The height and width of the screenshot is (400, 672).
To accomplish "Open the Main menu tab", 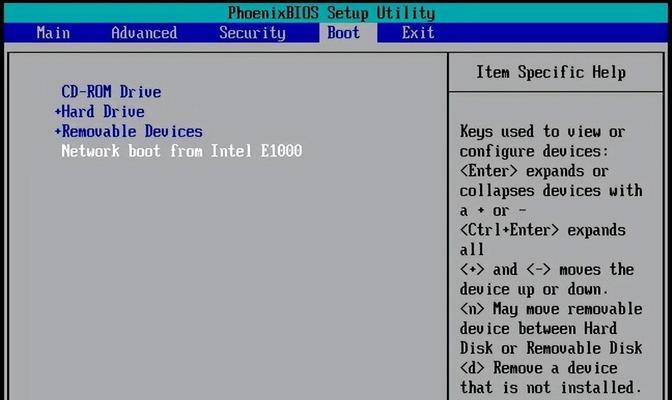I will [x=53, y=33].
